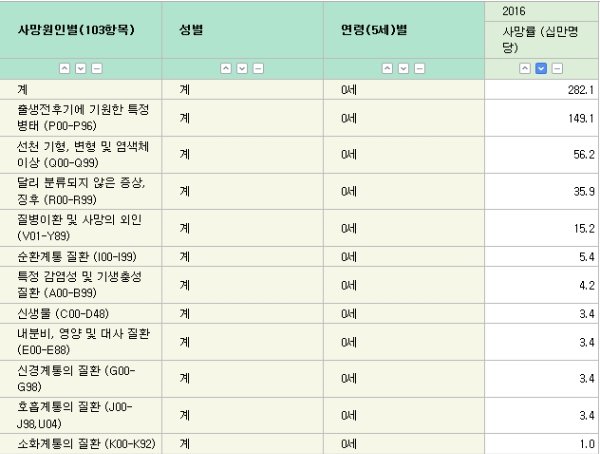Viewport: 600px width, 454px height.
Task: Sort 사망원인별 column ascending with up arrow
Action: click(x=64, y=68)
